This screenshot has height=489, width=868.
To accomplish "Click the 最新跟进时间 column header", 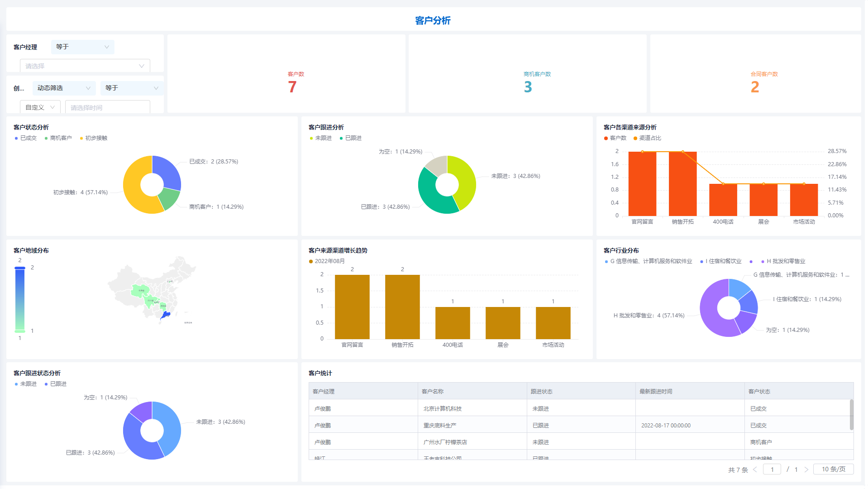I will coord(690,391).
